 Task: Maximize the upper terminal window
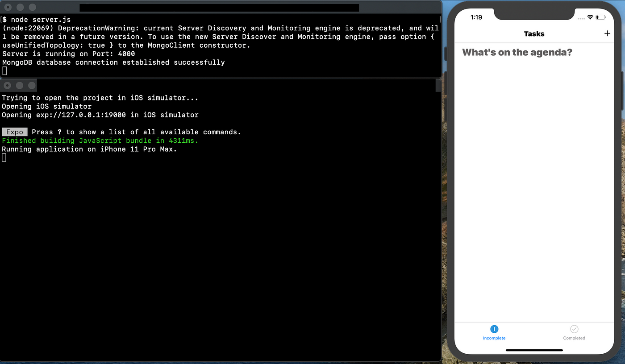[32, 8]
